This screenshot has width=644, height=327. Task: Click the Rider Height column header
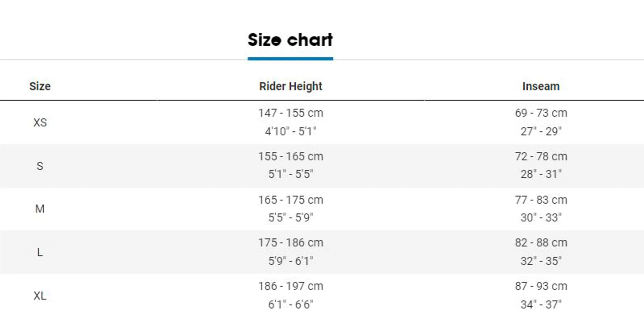coord(290,87)
